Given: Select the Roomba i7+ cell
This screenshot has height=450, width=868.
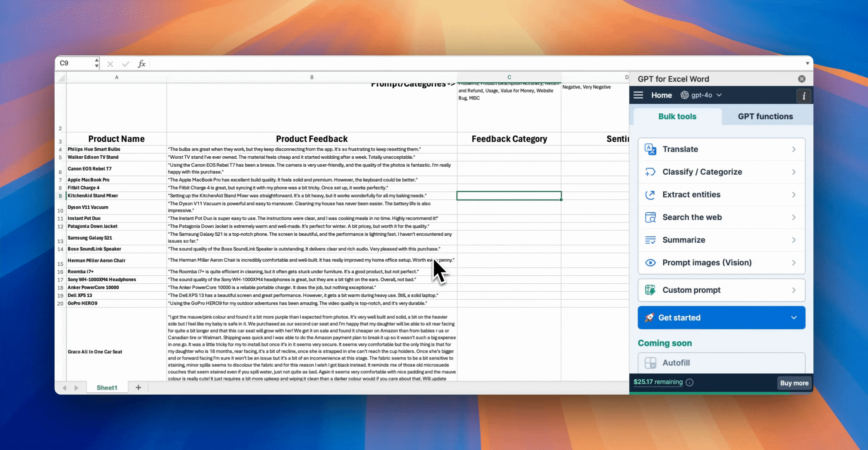Looking at the screenshot, I should tap(117, 272).
